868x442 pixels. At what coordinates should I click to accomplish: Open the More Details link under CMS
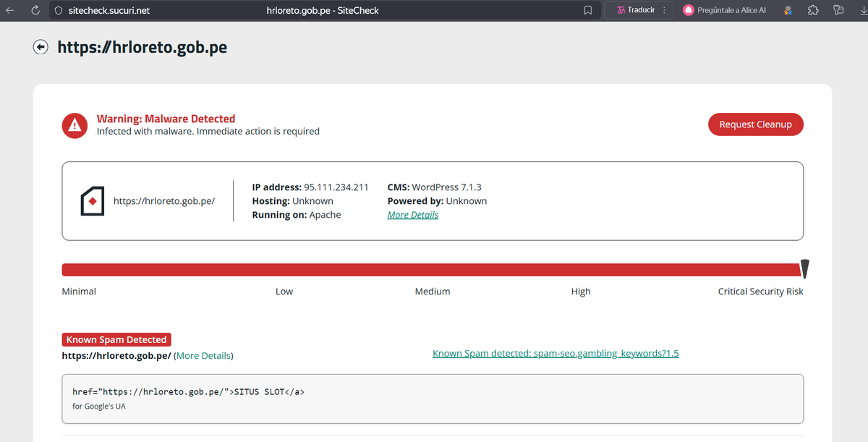click(413, 215)
